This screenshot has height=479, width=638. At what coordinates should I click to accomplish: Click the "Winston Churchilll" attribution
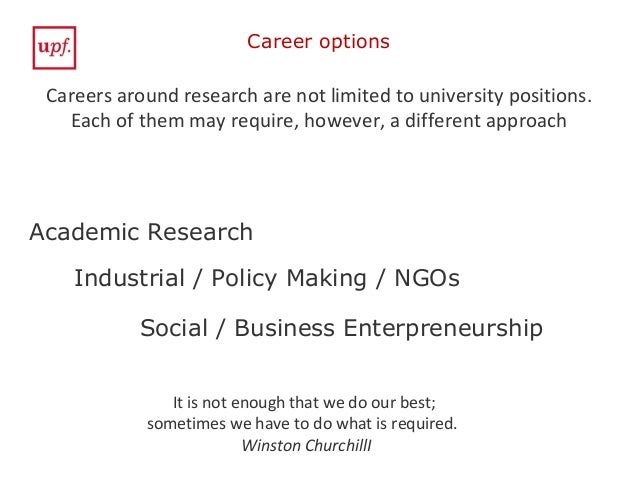(306, 444)
